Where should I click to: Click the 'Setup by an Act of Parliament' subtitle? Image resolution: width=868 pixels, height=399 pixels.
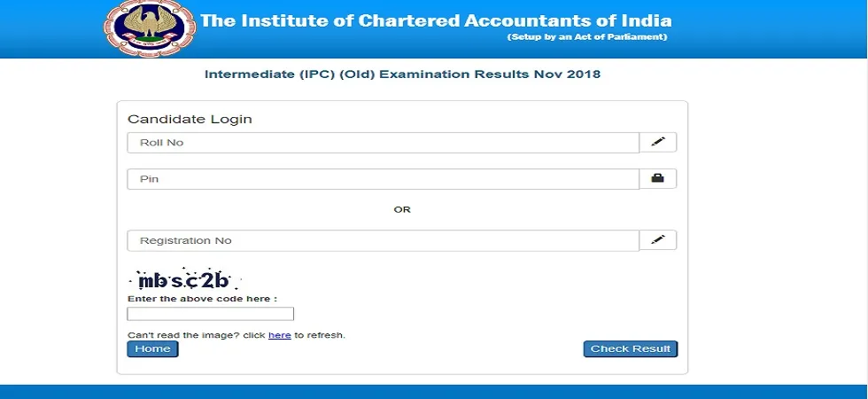[587, 37]
